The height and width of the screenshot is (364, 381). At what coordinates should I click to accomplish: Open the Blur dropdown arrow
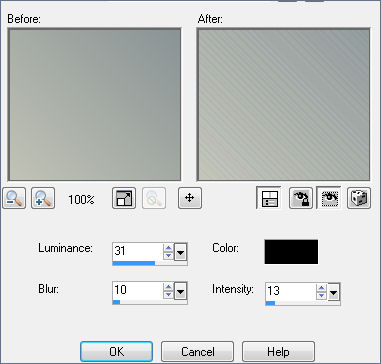coord(180,291)
